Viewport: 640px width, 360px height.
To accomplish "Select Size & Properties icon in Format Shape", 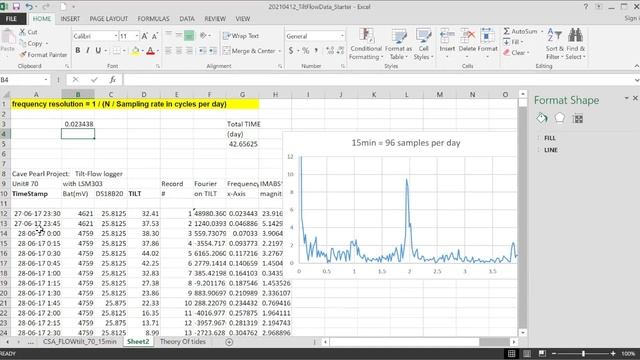I will tap(578, 119).
